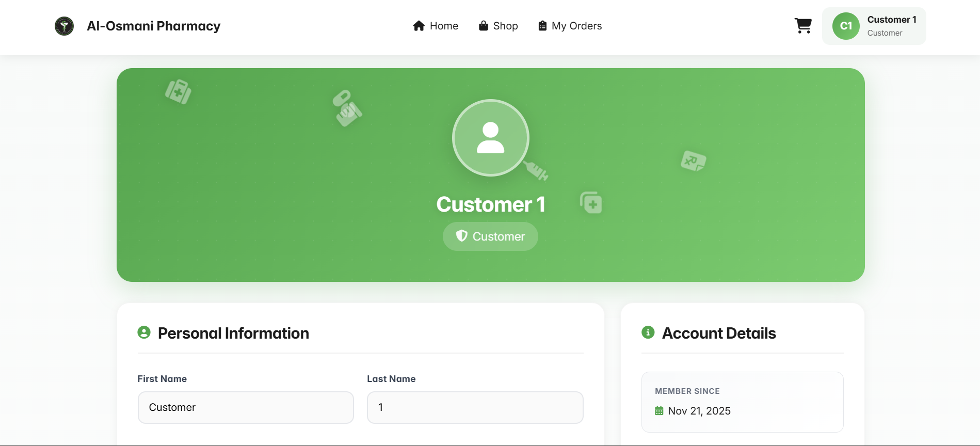Click the Al-Osmani Pharmacy logo icon
This screenshot has width=980, height=446.
tap(65, 26)
